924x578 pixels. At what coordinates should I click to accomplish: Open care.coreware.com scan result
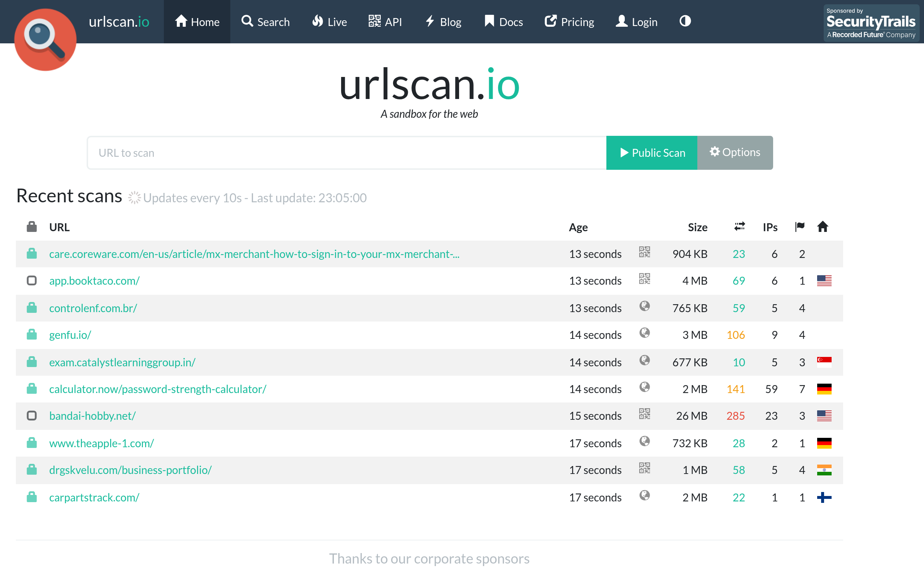[x=254, y=254]
